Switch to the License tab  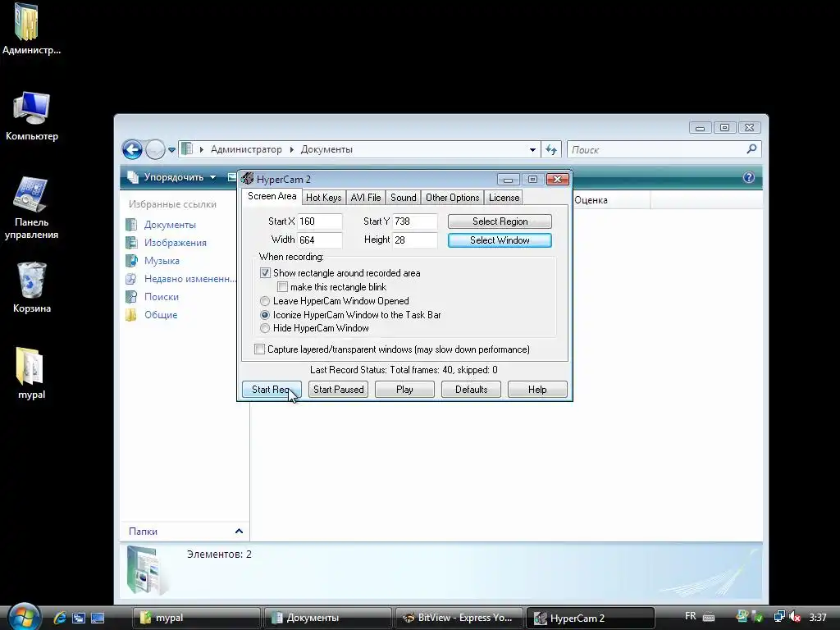click(x=504, y=198)
